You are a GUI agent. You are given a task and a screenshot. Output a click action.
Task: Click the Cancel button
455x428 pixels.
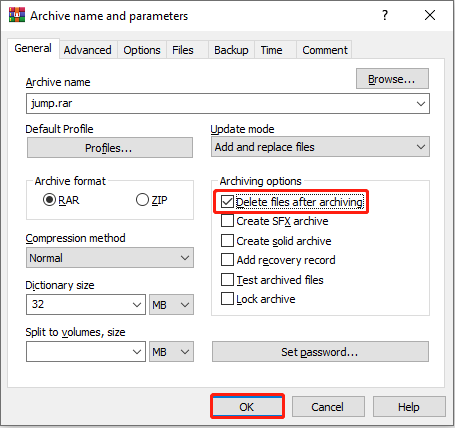[328, 407]
